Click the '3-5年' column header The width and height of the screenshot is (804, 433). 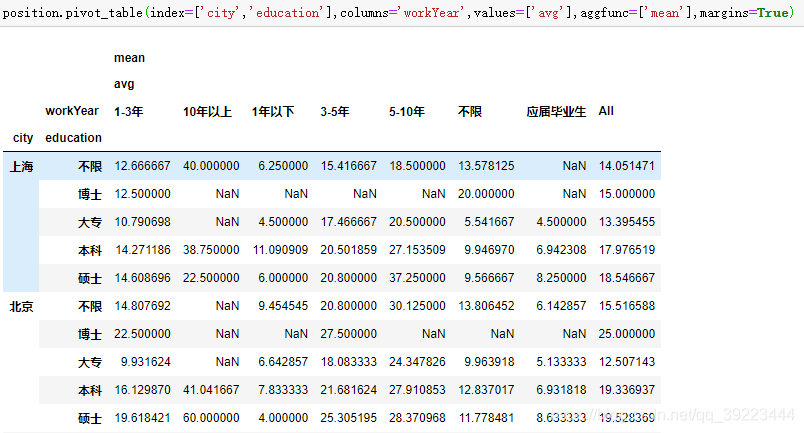(335, 111)
